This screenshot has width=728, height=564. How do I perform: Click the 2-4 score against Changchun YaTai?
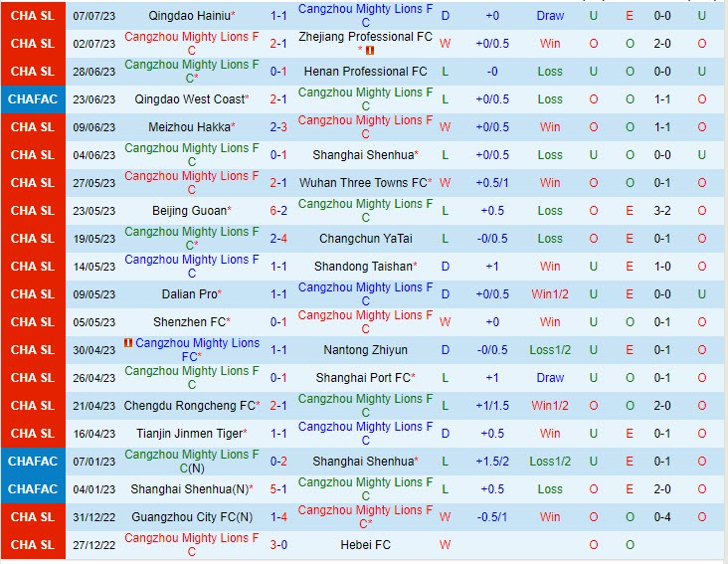(278, 239)
